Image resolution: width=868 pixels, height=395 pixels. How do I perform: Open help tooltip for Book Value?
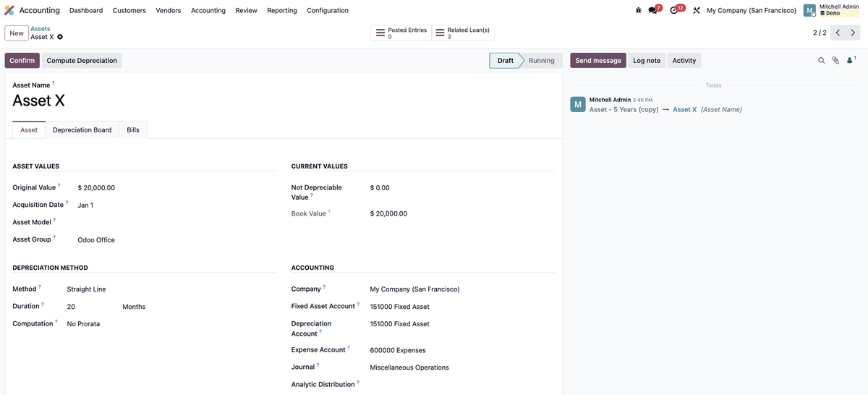(329, 212)
